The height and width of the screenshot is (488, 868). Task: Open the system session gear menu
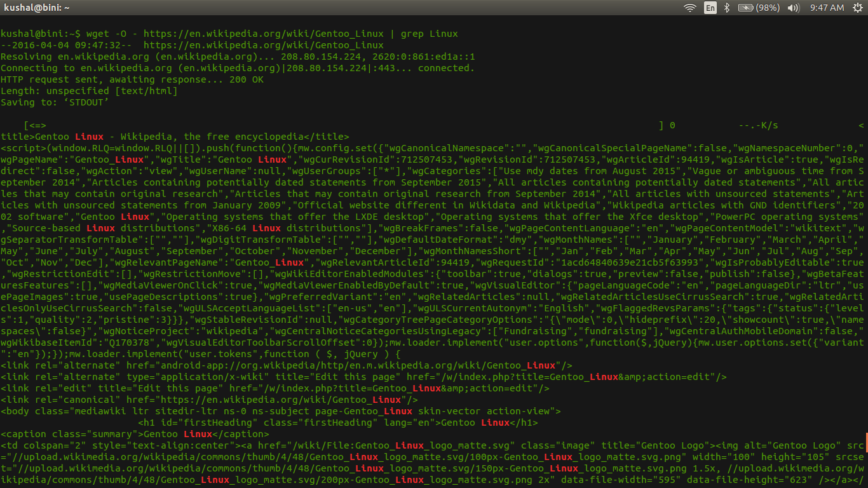tap(857, 8)
